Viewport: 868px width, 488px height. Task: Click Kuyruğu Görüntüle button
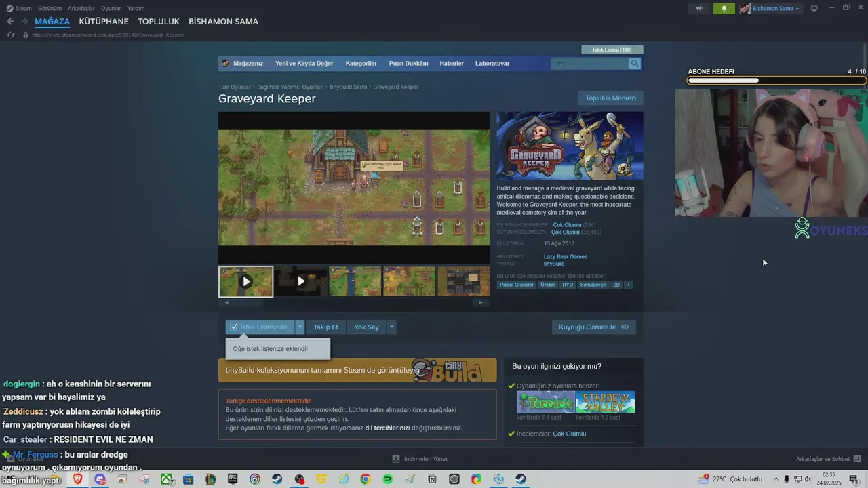(593, 327)
